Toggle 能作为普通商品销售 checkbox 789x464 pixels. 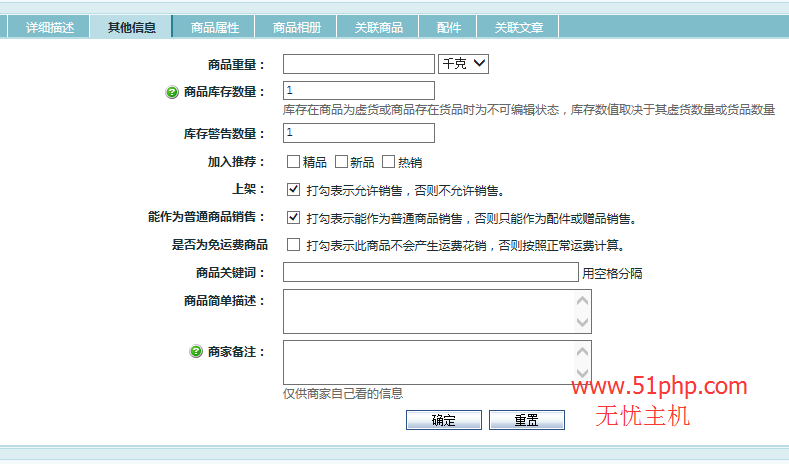click(294, 217)
